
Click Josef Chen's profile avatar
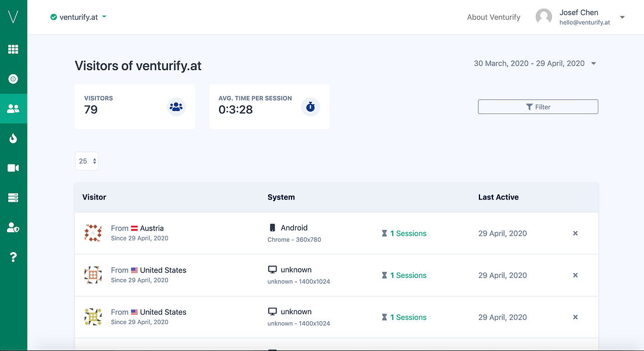point(544,17)
